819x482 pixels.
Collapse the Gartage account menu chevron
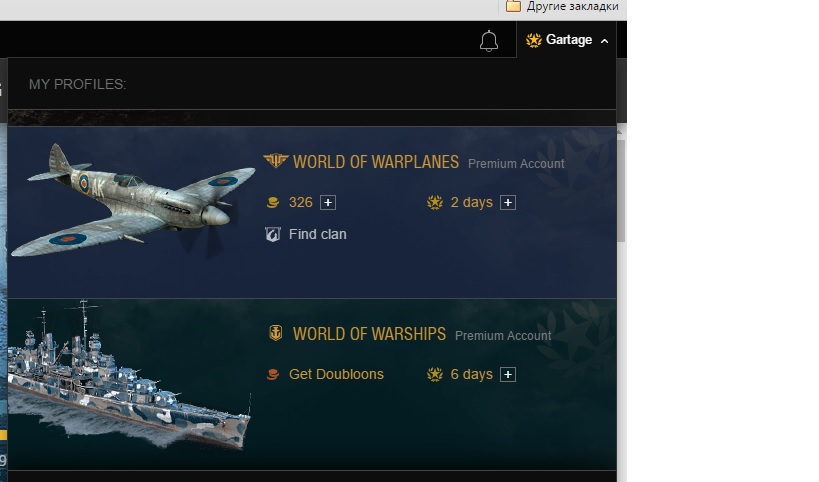click(x=604, y=41)
